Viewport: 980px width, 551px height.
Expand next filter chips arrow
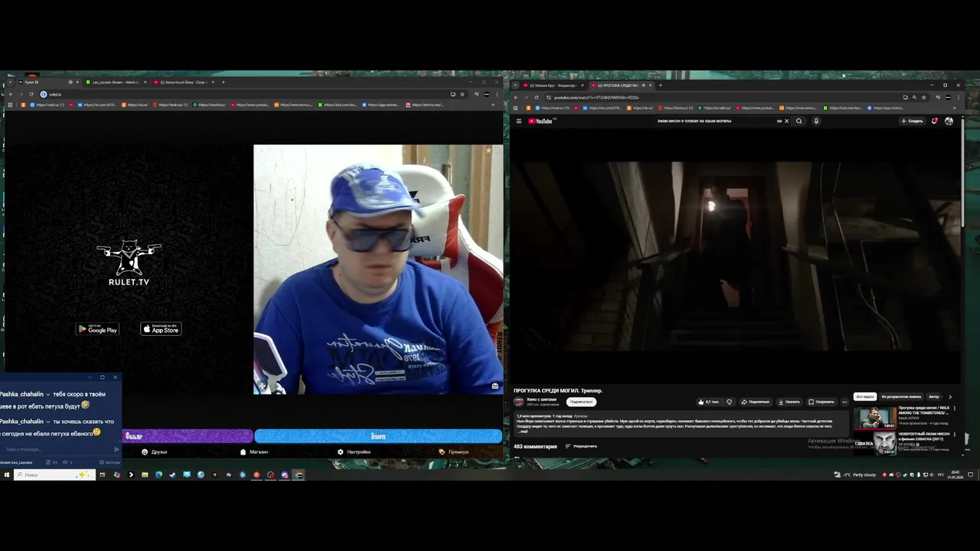coord(950,396)
